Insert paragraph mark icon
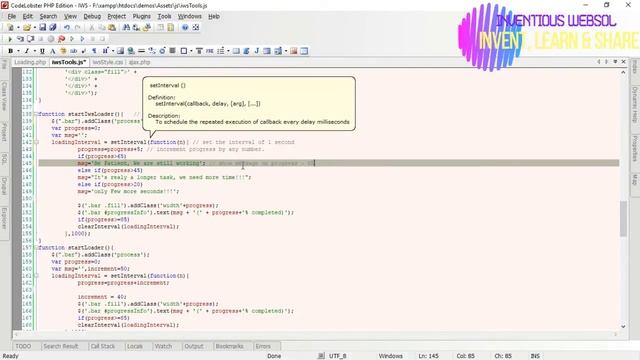This screenshot has height=360, width=640. [x=94, y=51]
